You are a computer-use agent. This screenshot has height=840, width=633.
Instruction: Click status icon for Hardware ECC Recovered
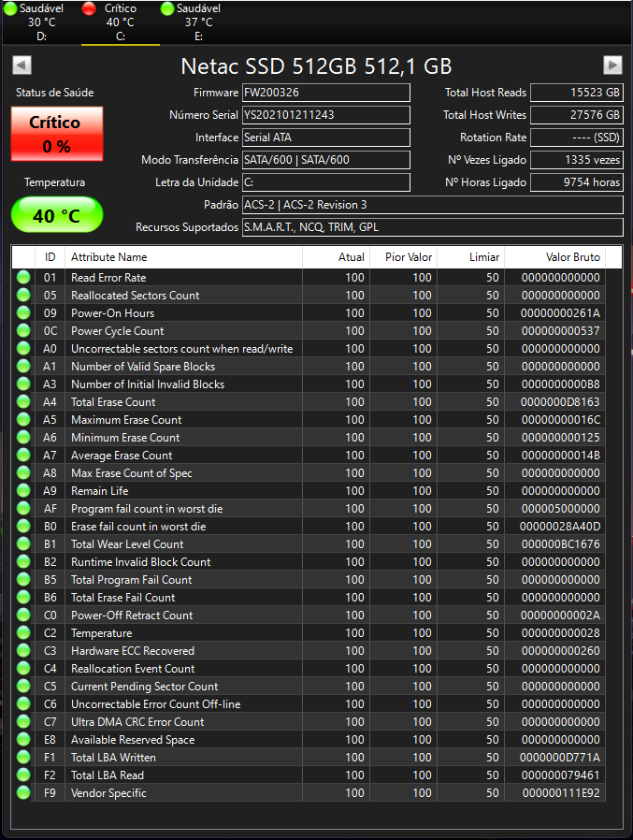click(x=23, y=650)
